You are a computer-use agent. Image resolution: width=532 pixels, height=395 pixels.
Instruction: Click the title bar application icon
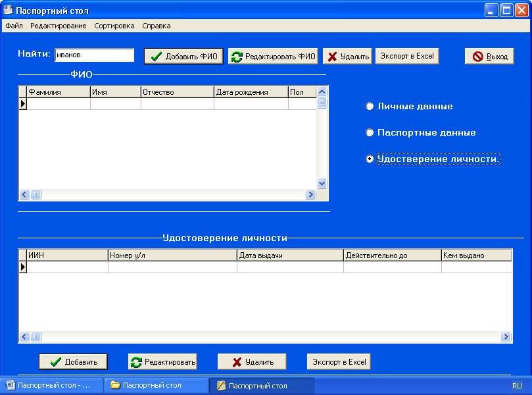(8, 10)
